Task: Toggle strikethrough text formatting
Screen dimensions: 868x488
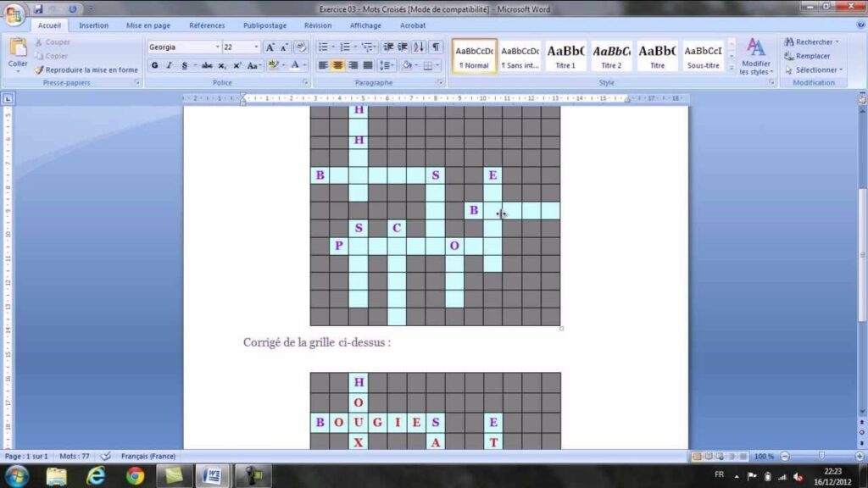Action: point(207,65)
